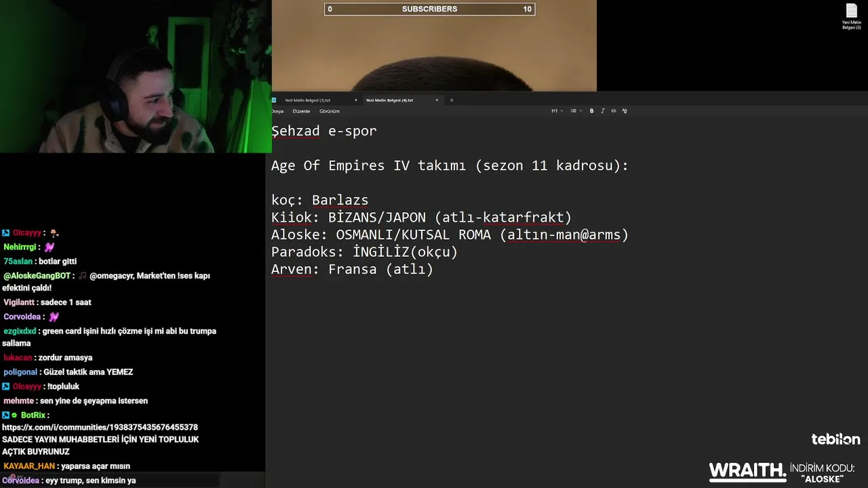Click chat username Nehirrrgi
The width and height of the screenshot is (868, 488).
[x=21, y=247]
